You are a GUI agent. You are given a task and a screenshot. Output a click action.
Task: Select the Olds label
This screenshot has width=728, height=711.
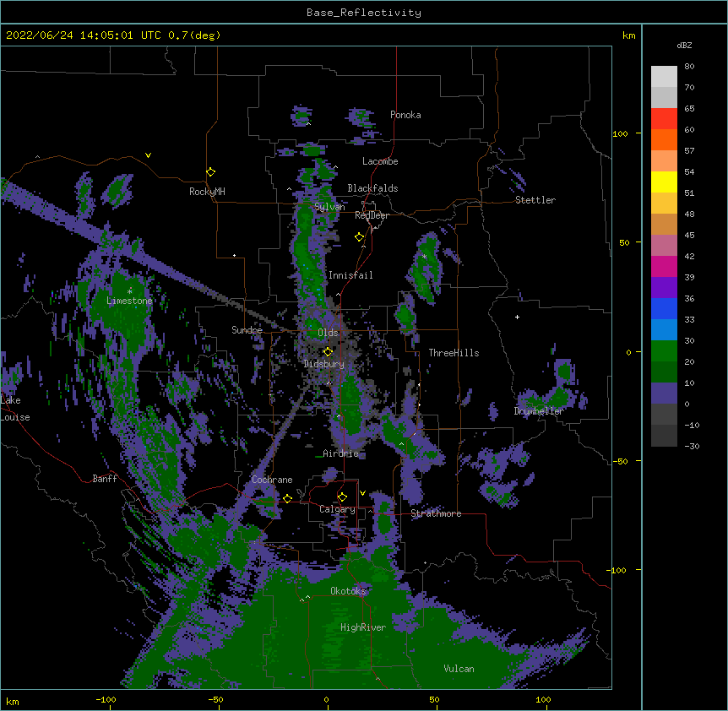(x=328, y=333)
